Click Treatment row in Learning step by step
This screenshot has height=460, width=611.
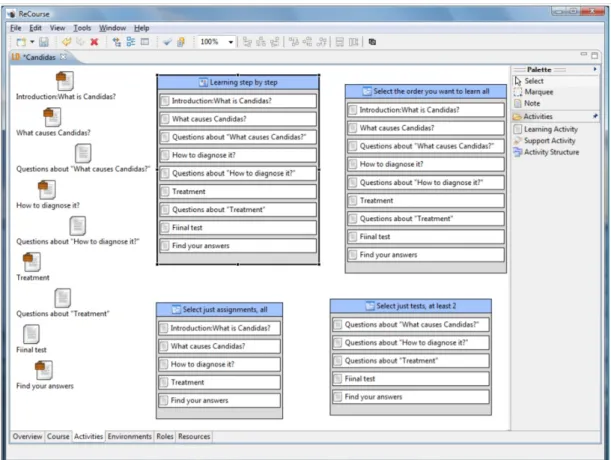pos(238,191)
